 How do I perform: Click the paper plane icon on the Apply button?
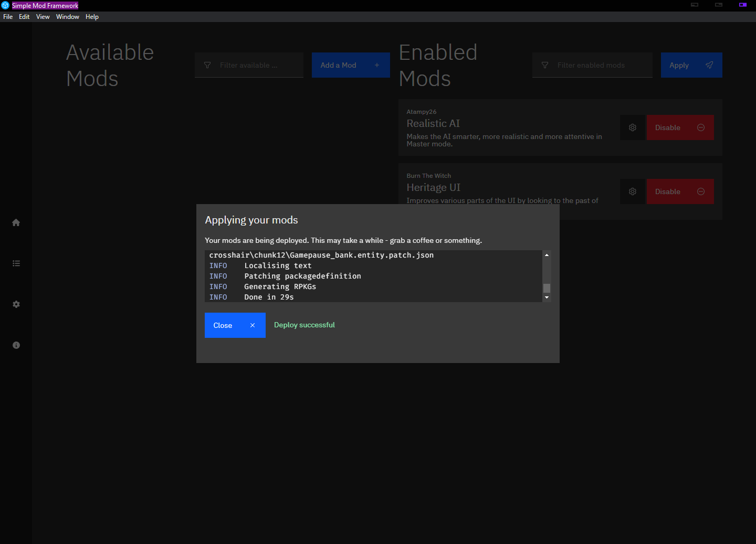pyautogui.click(x=709, y=65)
